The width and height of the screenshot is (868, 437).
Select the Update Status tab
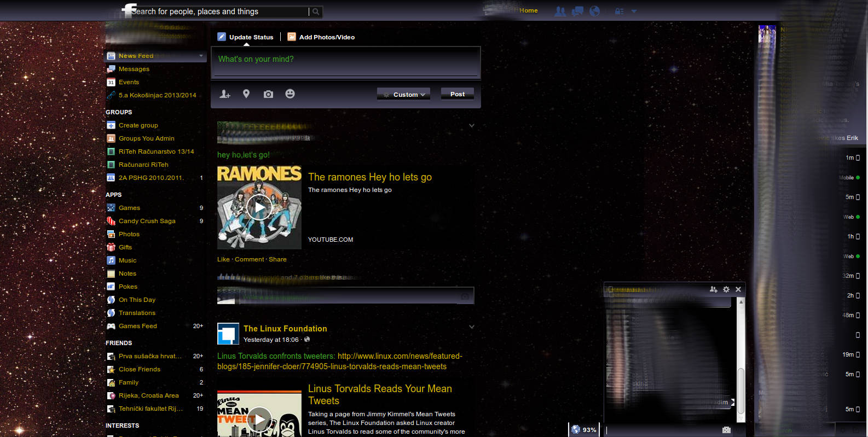point(245,37)
